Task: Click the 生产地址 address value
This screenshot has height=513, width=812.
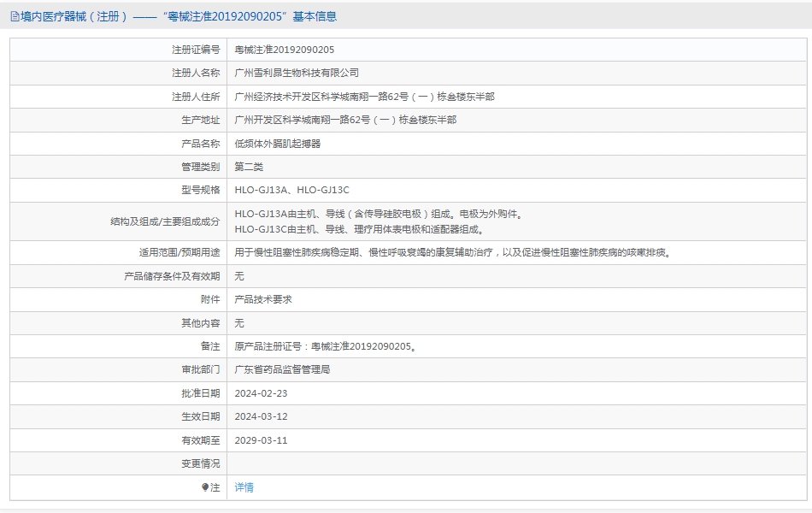Action: pyautogui.click(x=345, y=121)
